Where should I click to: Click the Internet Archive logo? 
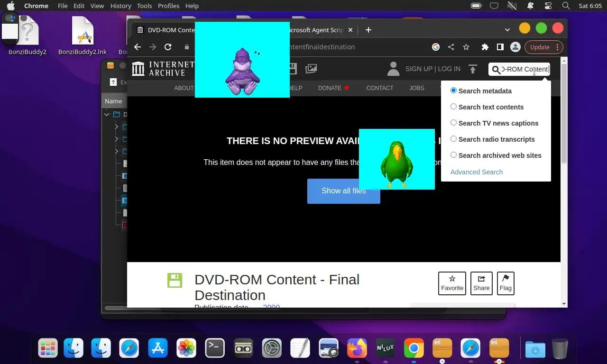point(163,69)
